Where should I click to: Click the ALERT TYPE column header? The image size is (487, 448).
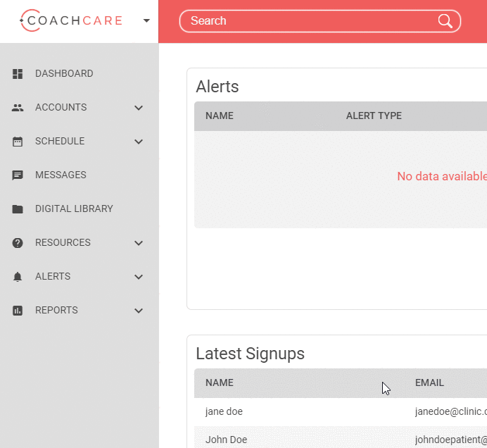click(x=374, y=116)
